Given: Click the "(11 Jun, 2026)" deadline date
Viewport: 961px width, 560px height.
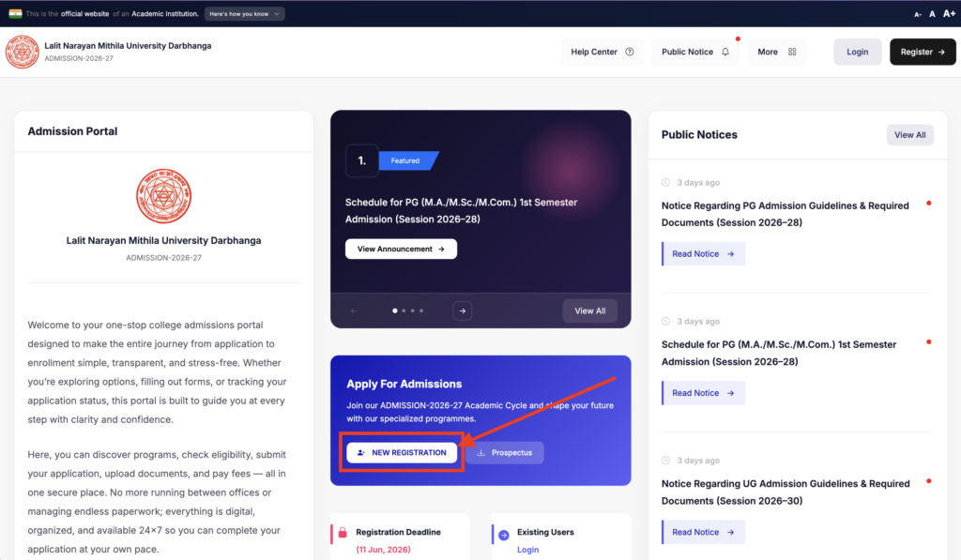Looking at the screenshot, I should (x=383, y=550).
